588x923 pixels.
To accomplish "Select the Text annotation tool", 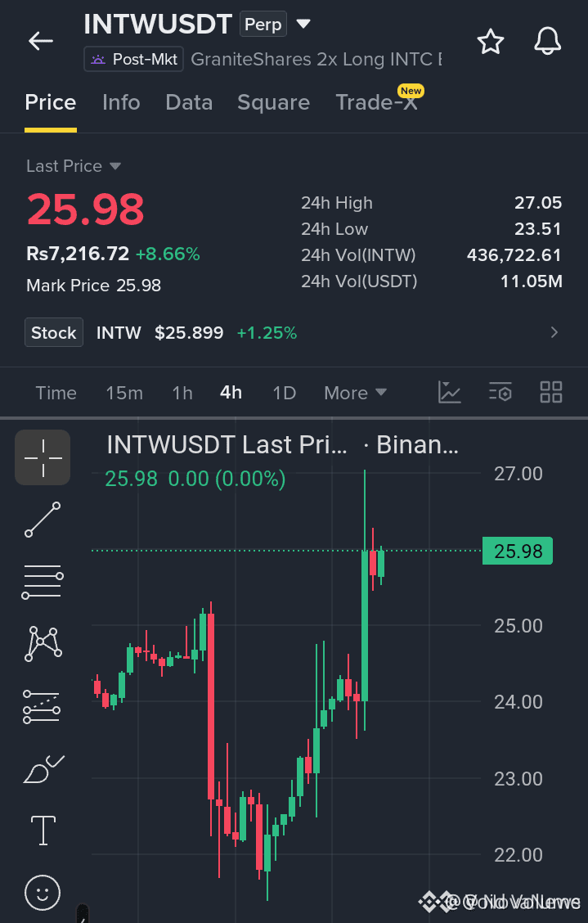I will [43, 831].
